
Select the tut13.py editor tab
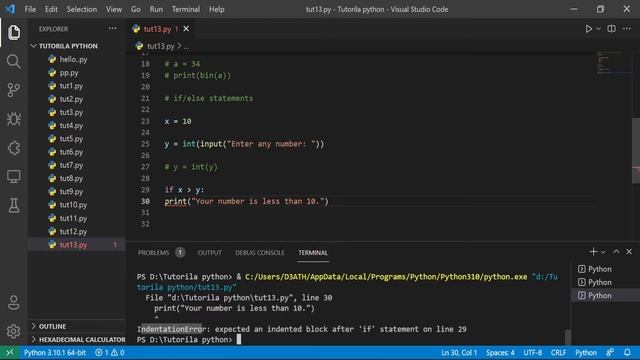pyautogui.click(x=157, y=29)
